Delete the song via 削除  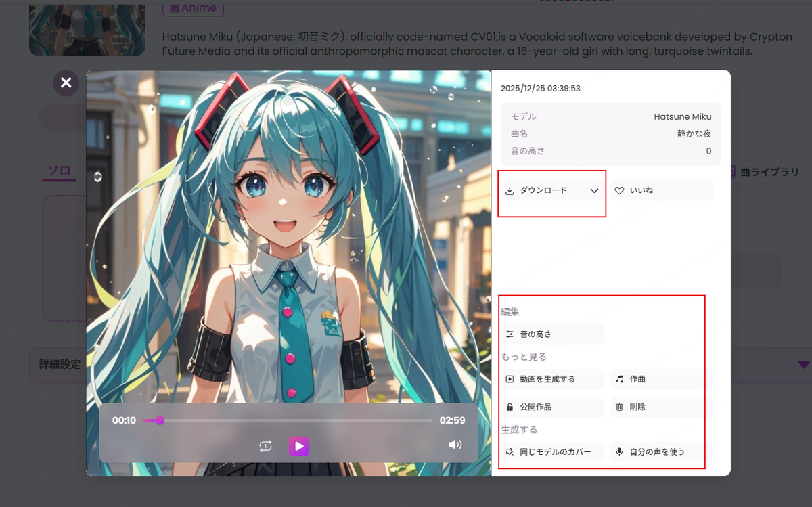click(662, 407)
